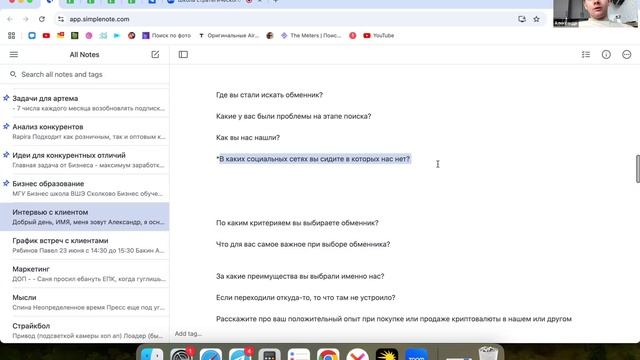
Task: Reload the Simplenote page
Action: pos(42,19)
